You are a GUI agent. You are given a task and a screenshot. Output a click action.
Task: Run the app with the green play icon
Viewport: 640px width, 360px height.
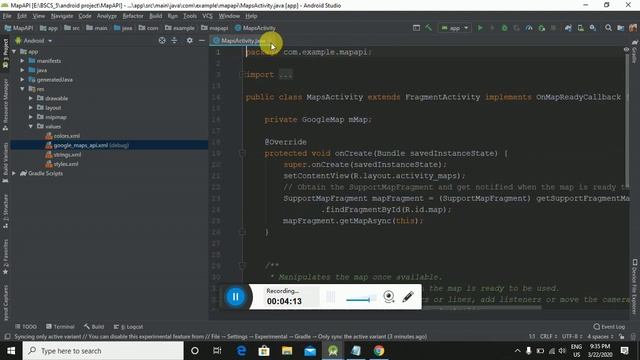coord(480,28)
